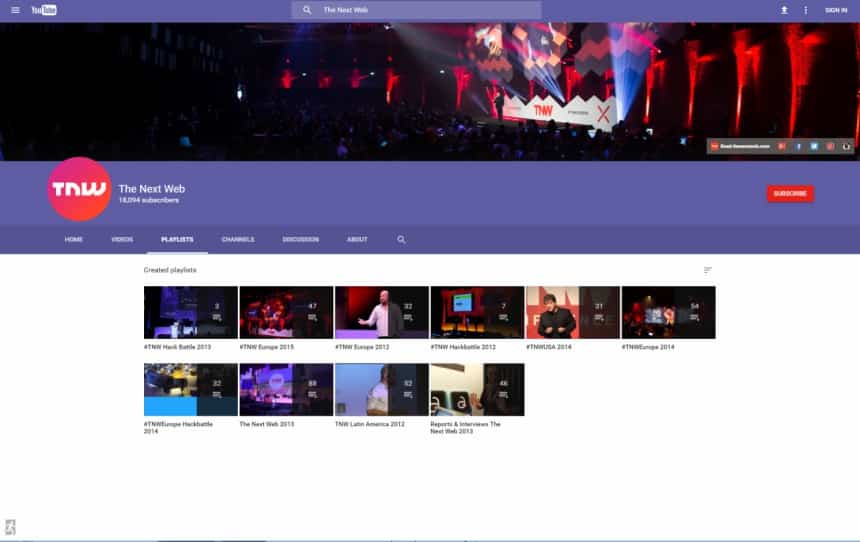Open the #TNW Europe 2015 playlist thumbnail
The image size is (860, 542).
tap(286, 312)
